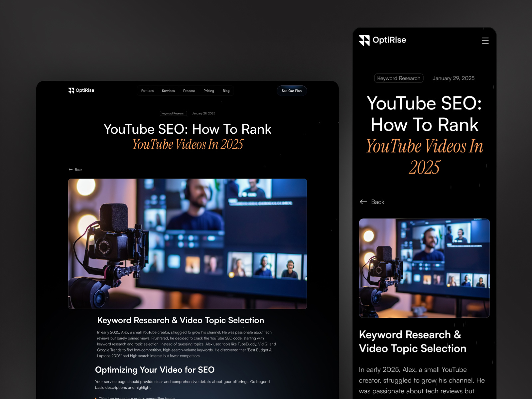Tap the Back link in the mobile view
The image size is (532, 399).
pos(372,202)
